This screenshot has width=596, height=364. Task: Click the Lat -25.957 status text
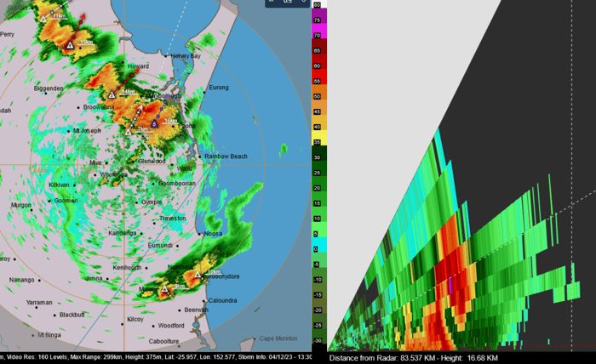181,357
